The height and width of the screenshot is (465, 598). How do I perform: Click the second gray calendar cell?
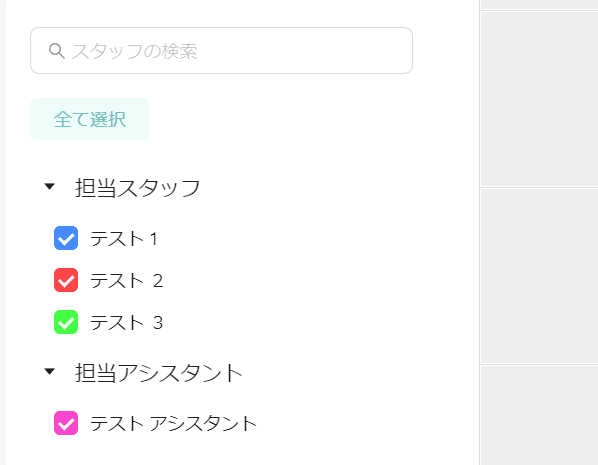pyautogui.click(x=539, y=275)
